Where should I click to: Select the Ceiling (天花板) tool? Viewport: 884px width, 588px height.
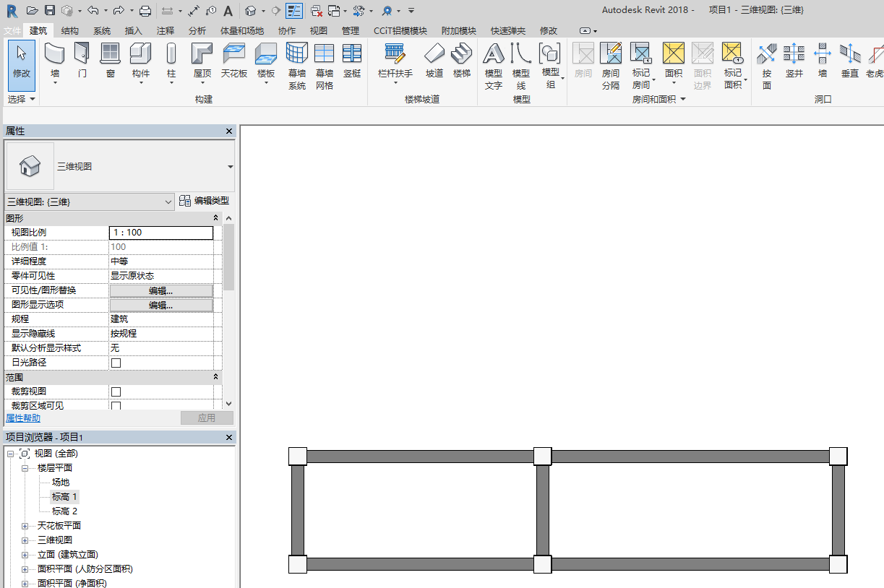[234, 60]
